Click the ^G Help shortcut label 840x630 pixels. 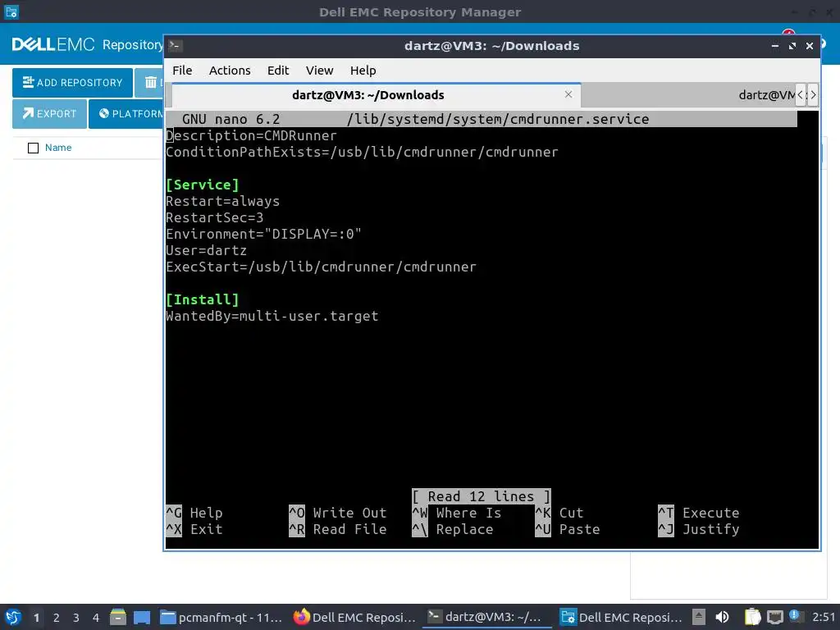(194, 513)
